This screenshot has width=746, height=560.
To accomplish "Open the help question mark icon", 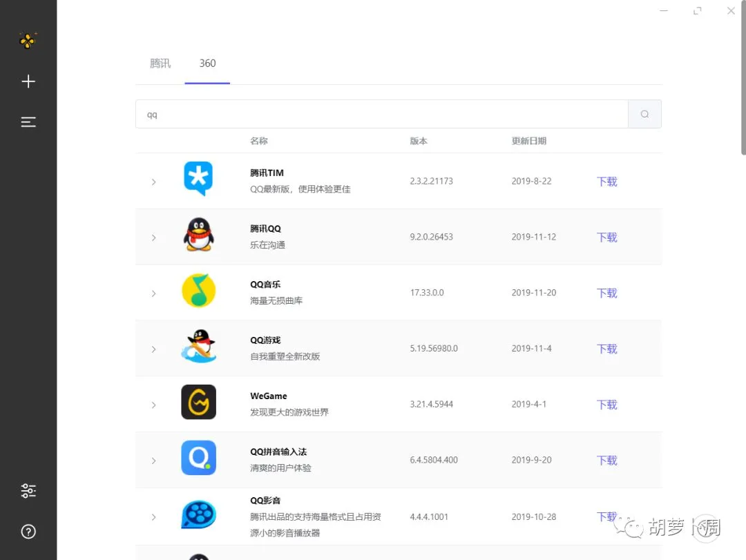I will 28,532.
